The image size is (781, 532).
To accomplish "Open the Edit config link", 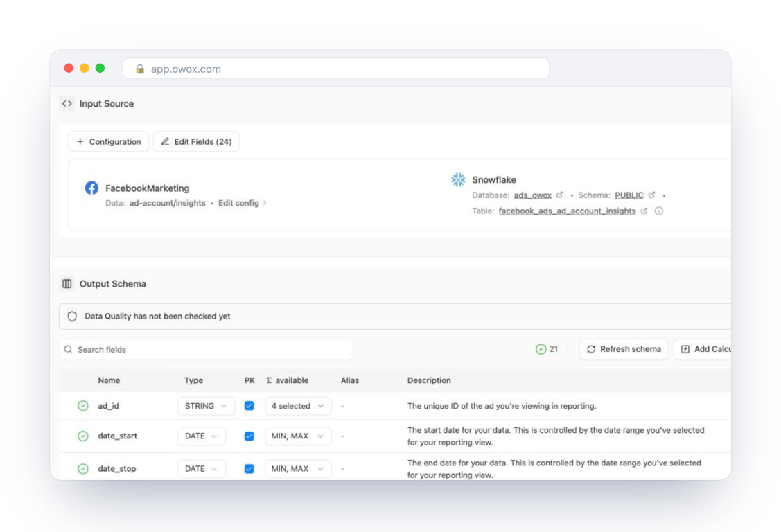I will pos(242,203).
